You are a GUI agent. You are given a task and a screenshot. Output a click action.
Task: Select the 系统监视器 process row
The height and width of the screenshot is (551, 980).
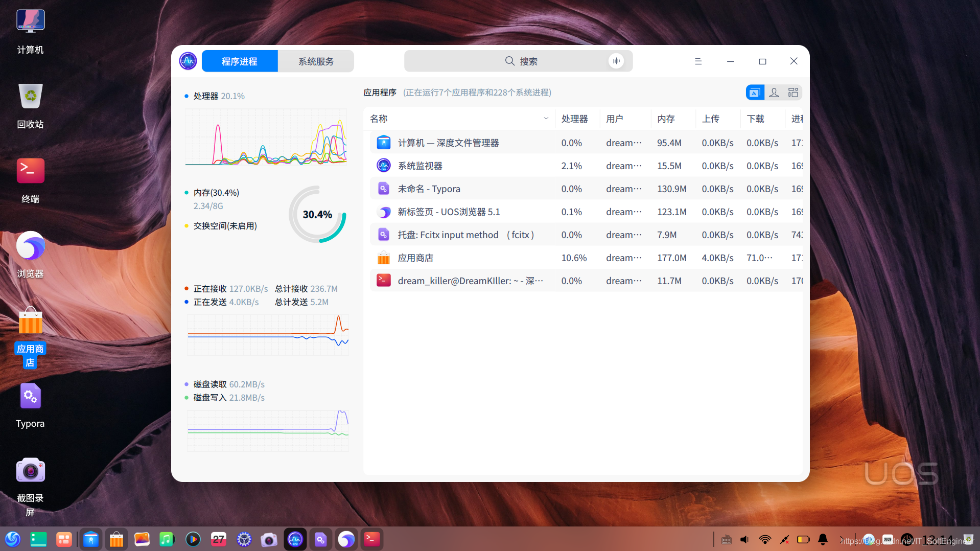(586, 166)
